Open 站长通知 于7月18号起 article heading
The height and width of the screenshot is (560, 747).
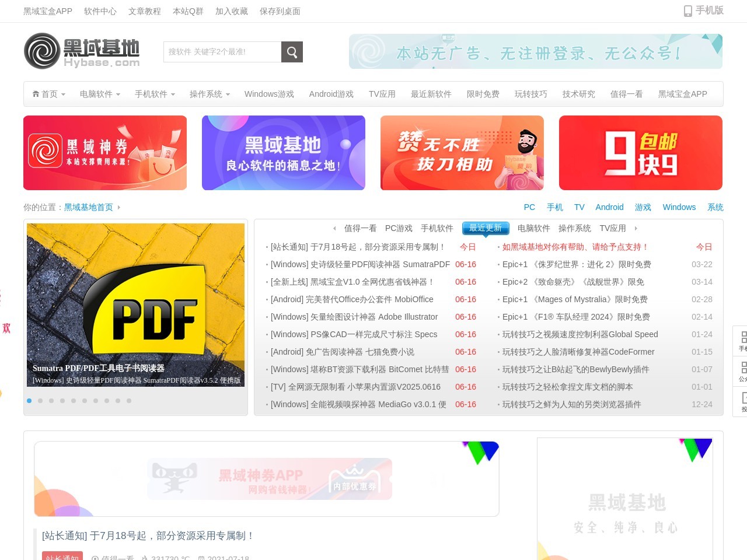pos(148,535)
